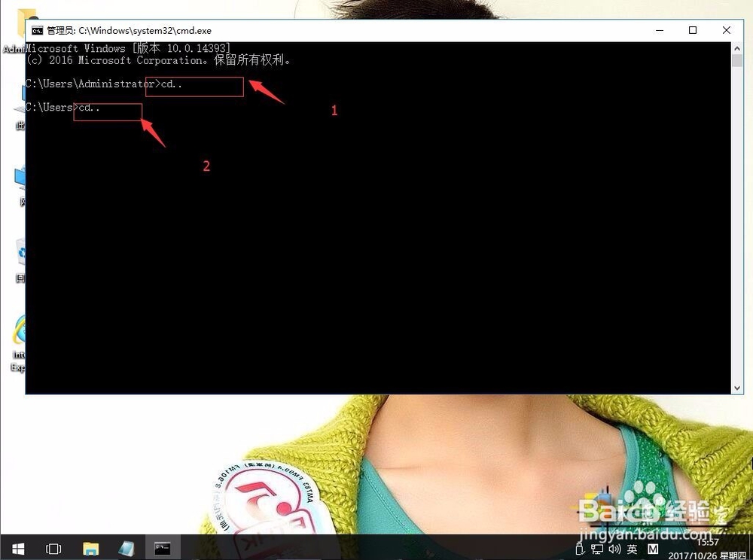Click the cmd vertical scrollbar thumb
This screenshot has width=753, height=560.
tap(736, 60)
